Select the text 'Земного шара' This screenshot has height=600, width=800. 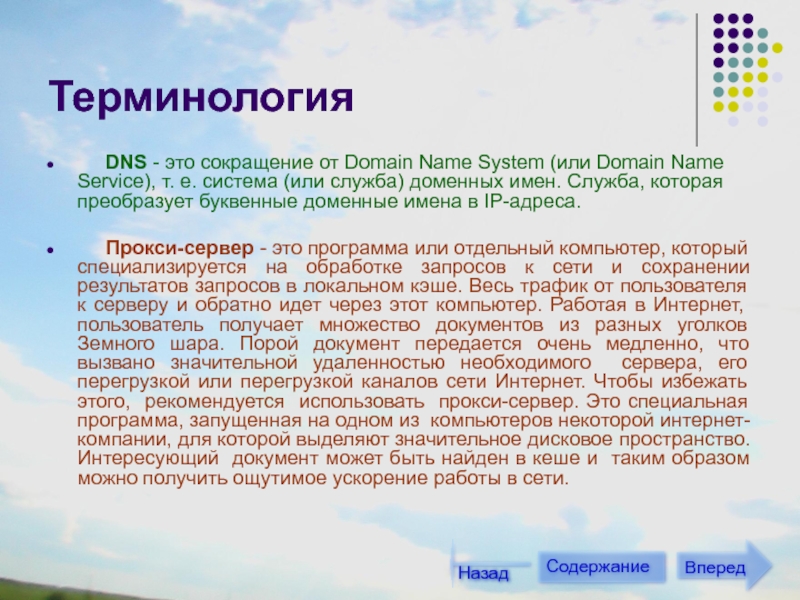(149, 343)
